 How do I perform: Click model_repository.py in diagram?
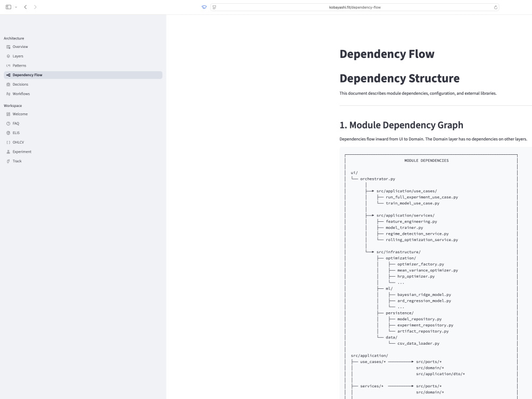(419, 319)
